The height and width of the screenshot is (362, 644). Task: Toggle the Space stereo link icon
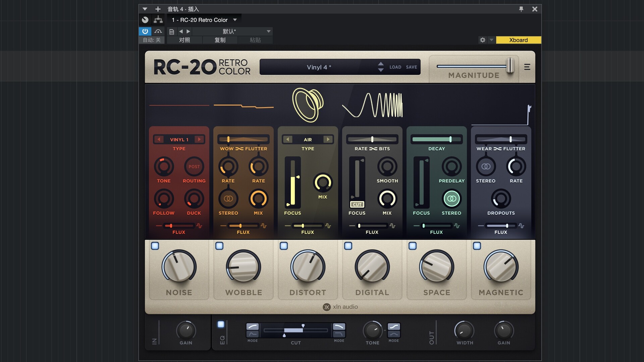point(451,199)
